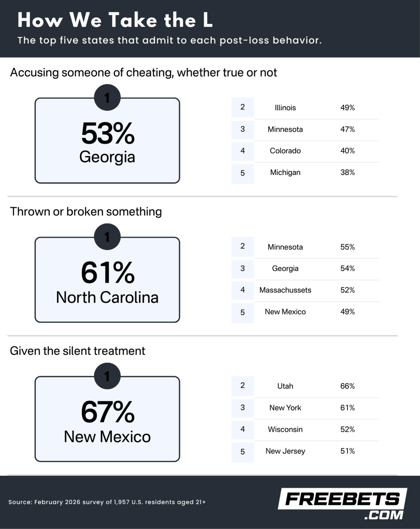Click the How We Take the L title
The image size is (420, 529).
click(x=115, y=20)
